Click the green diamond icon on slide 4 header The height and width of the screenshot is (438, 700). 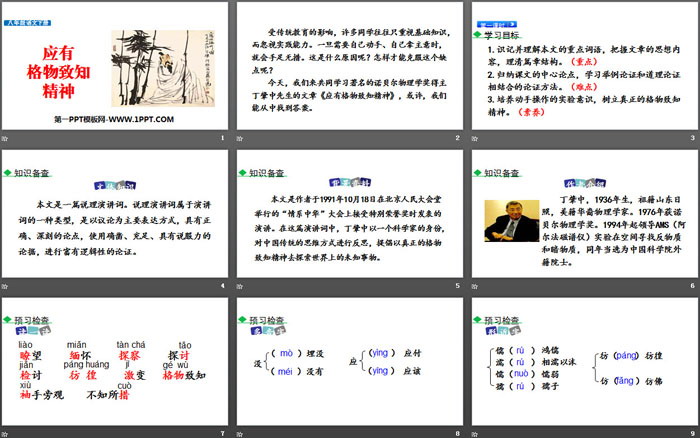click(8, 172)
